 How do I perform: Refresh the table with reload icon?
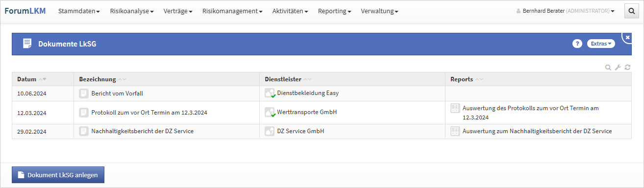click(627, 68)
